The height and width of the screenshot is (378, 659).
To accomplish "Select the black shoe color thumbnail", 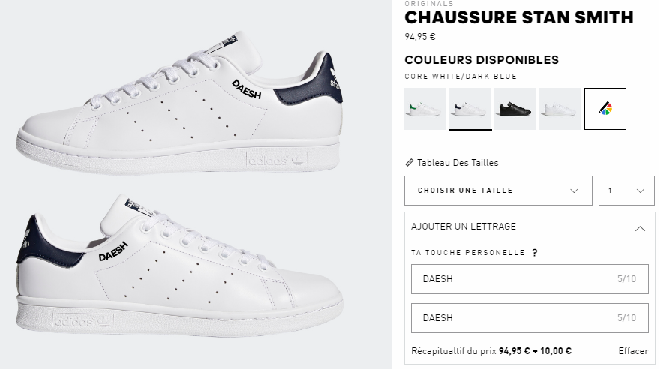I will pos(515,109).
